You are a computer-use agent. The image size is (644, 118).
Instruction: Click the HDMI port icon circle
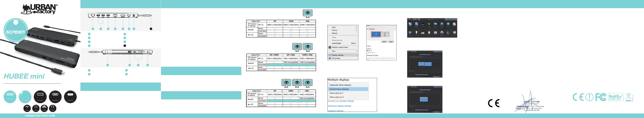tap(55, 97)
